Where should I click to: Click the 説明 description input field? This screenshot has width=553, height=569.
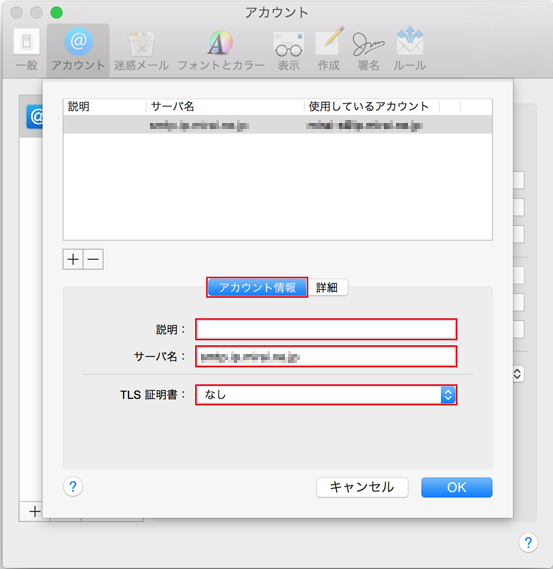point(326,329)
